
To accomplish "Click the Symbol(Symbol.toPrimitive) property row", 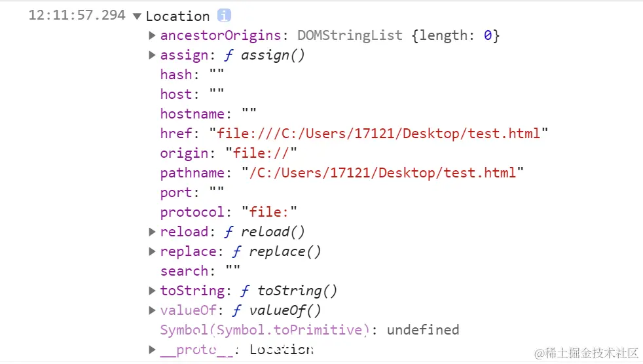I will pyautogui.click(x=310, y=331).
